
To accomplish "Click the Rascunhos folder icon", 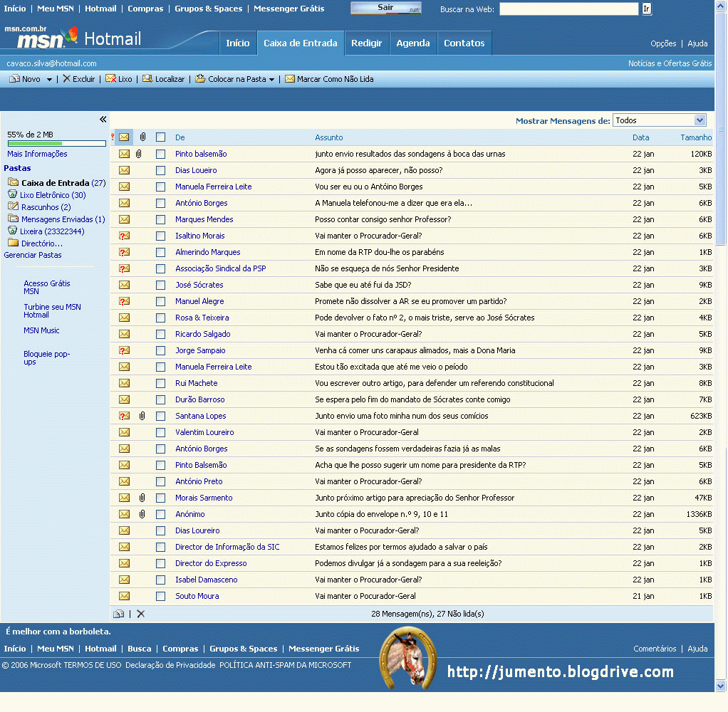I will (13, 206).
